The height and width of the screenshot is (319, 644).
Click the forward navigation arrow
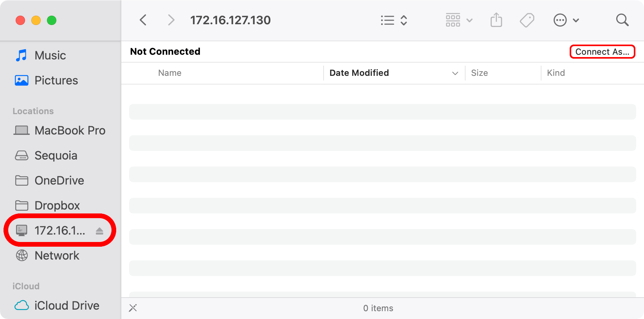click(171, 20)
